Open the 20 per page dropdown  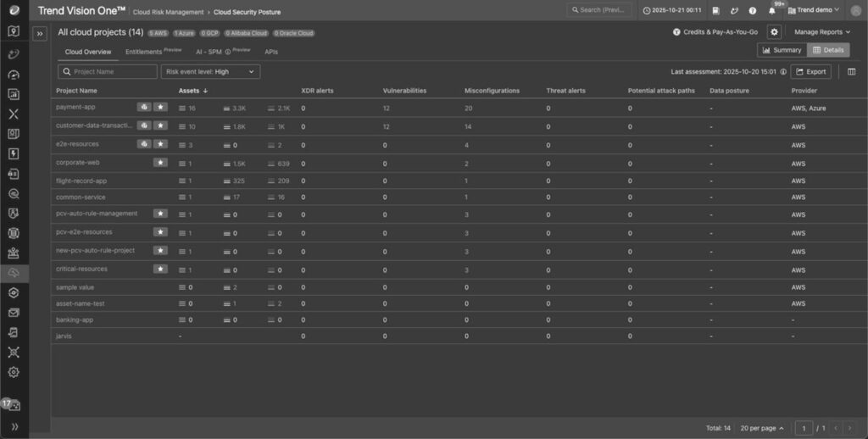pos(762,428)
